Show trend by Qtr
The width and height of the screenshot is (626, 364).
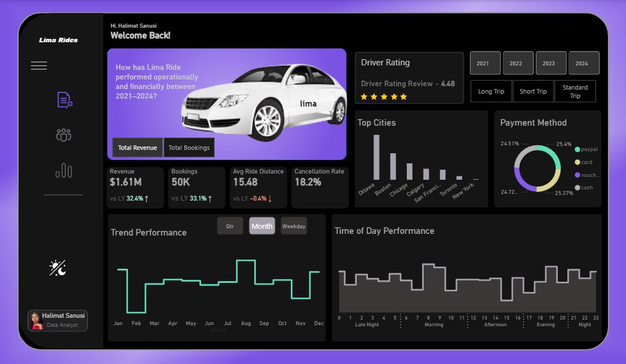(230, 227)
